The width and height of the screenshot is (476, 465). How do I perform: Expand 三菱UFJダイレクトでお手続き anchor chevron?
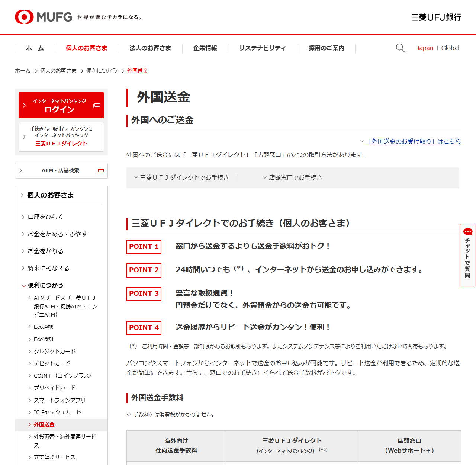136,177
